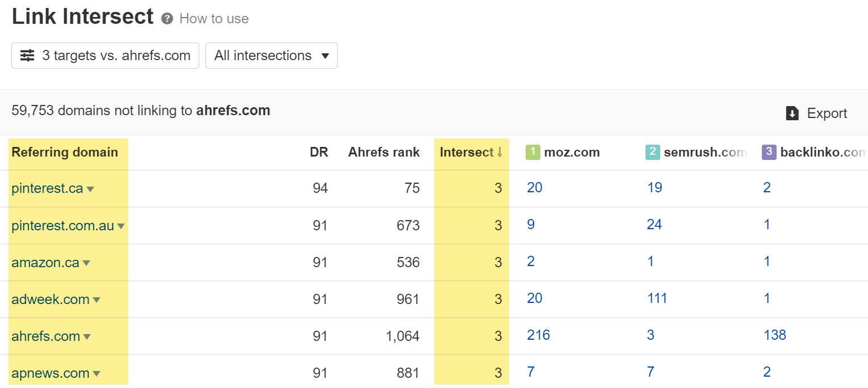The width and height of the screenshot is (868, 388).
Task: Click the 216 moz.com backlinks count for ahrefs.com
Action: 537,335
